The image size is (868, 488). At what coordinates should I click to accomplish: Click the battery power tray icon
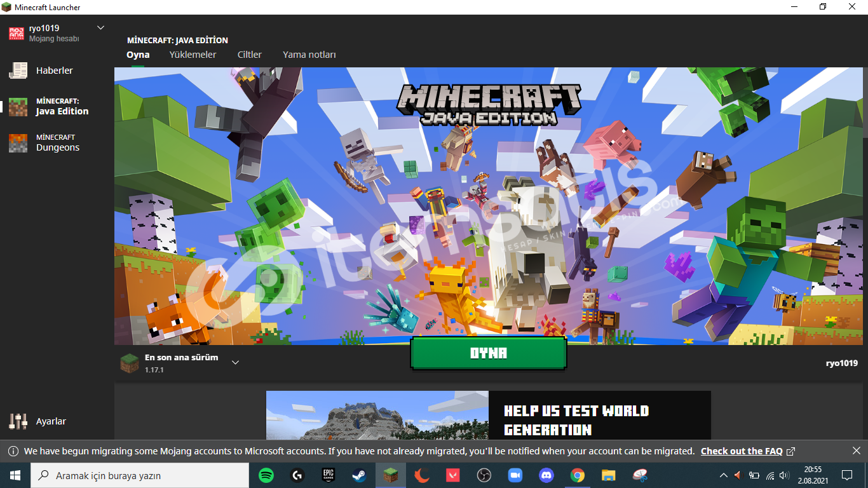click(x=754, y=475)
